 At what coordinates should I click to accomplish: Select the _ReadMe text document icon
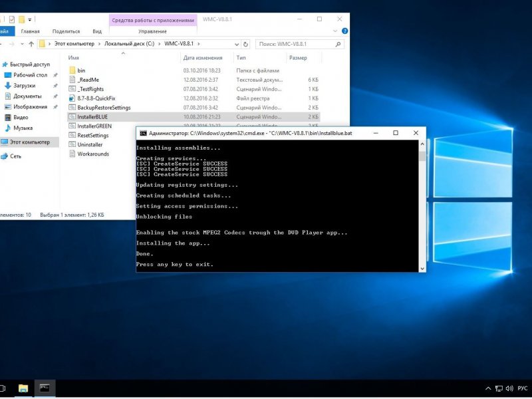pos(72,80)
